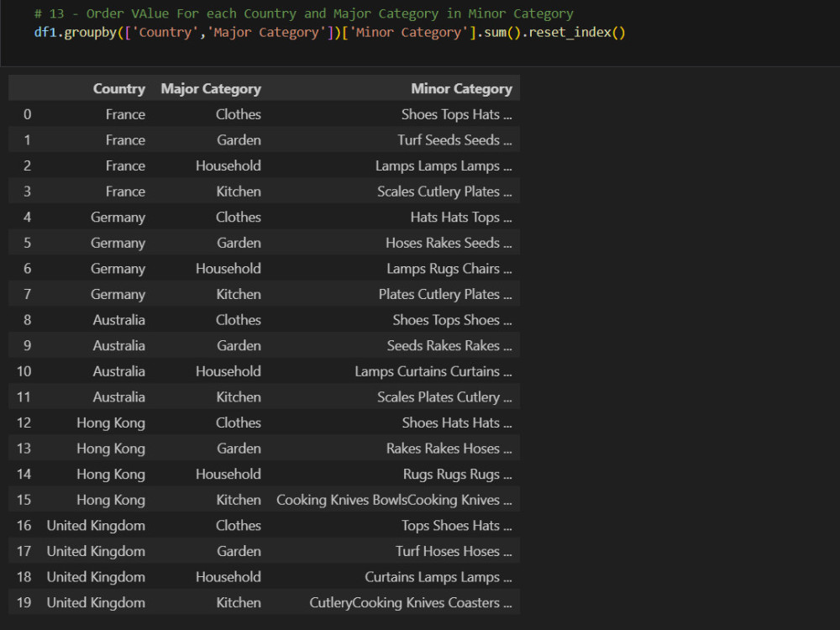Click 'Hong Kong' in row 15
The height and width of the screenshot is (630, 840).
pyautogui.click(x=111, y=501)
